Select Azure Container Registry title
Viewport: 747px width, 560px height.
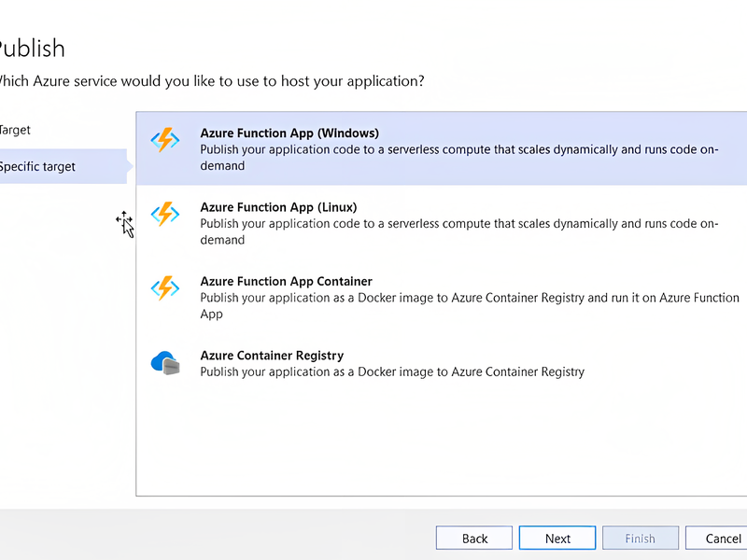coord(272,356)
